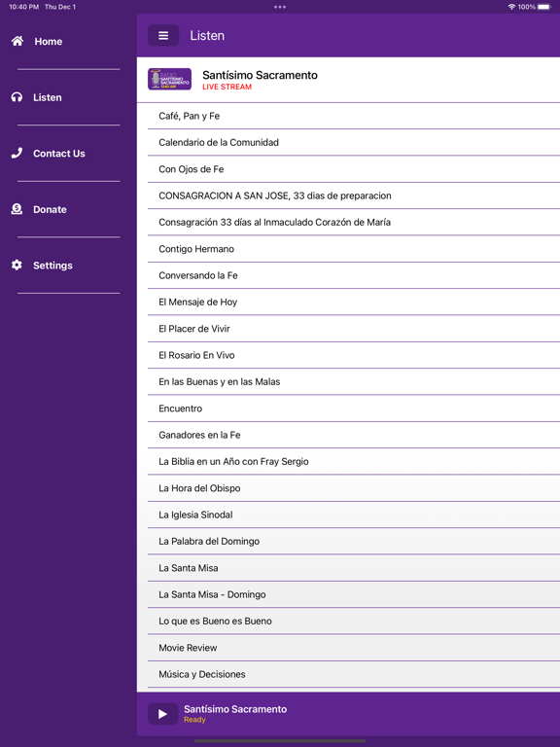
Task: Tap the Ready status in player bar
Action: [194, 720]
